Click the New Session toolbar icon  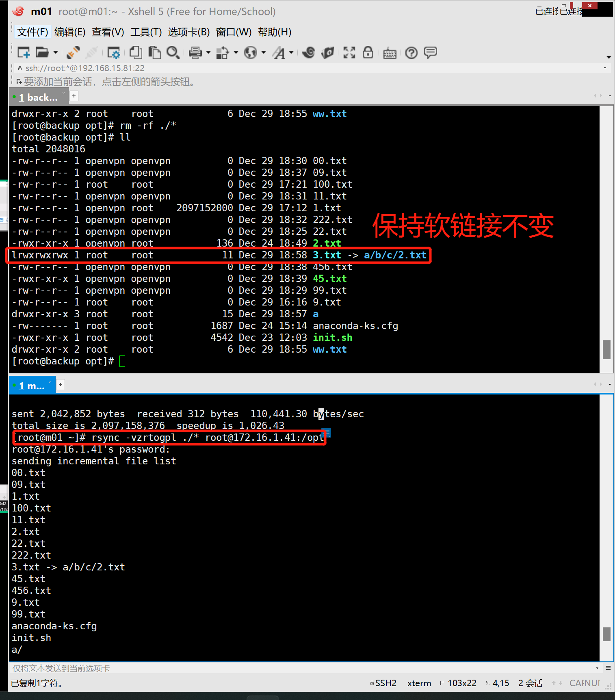point(24,52)
